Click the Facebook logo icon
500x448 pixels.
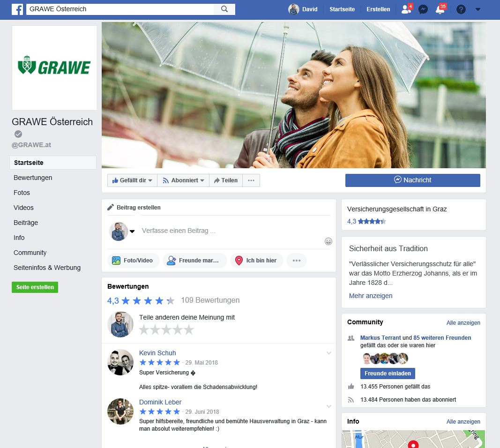[17, 9]
